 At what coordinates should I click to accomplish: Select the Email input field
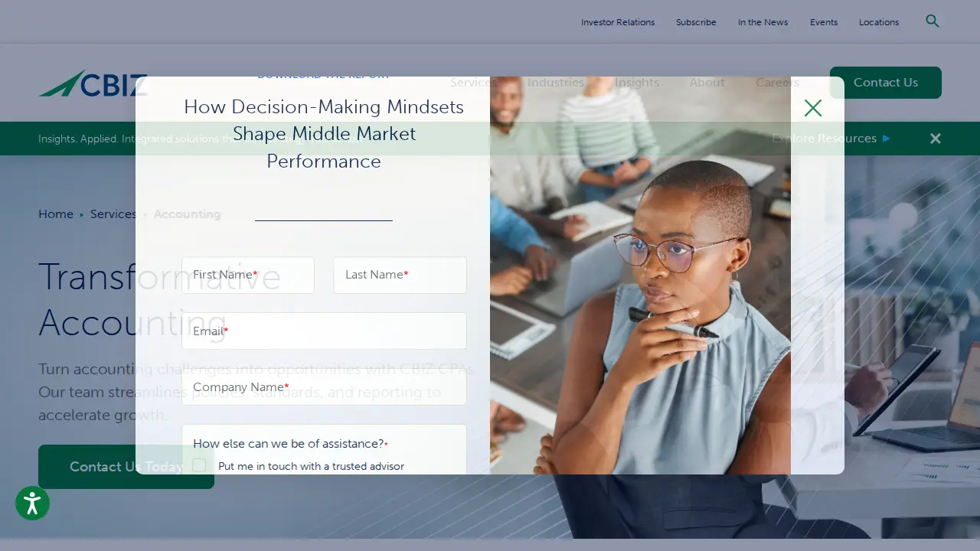coord(324,331)
